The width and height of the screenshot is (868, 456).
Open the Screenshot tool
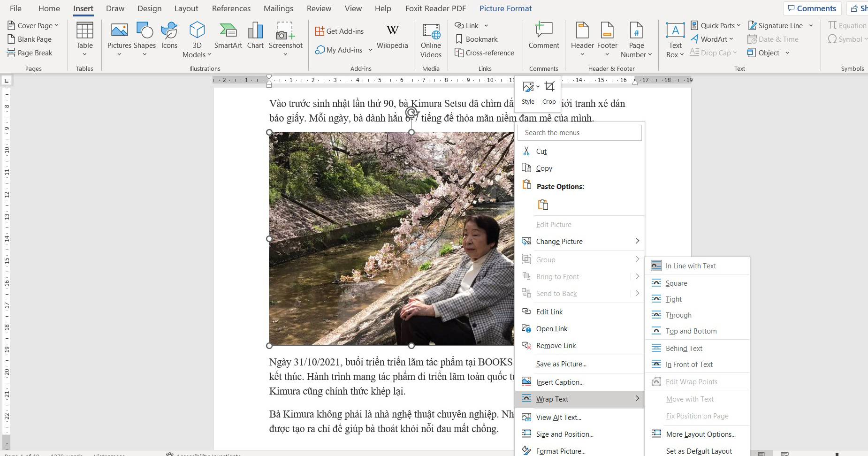(x=285, y=39)
